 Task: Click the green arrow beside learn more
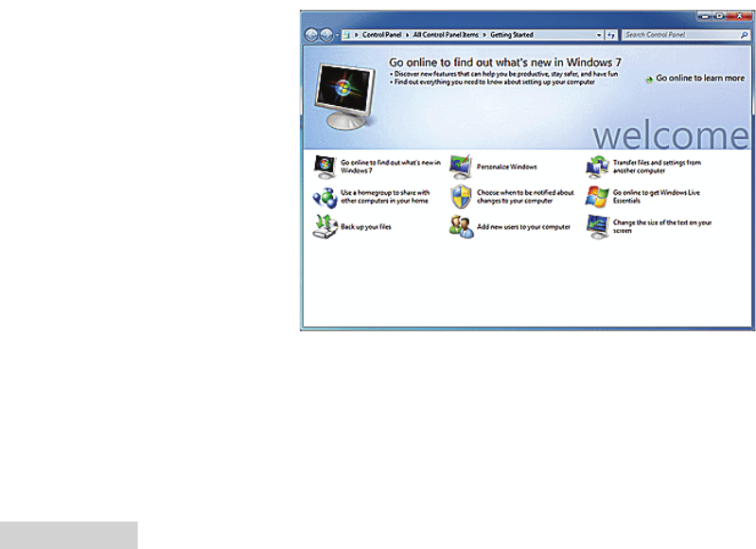[649, 80]
